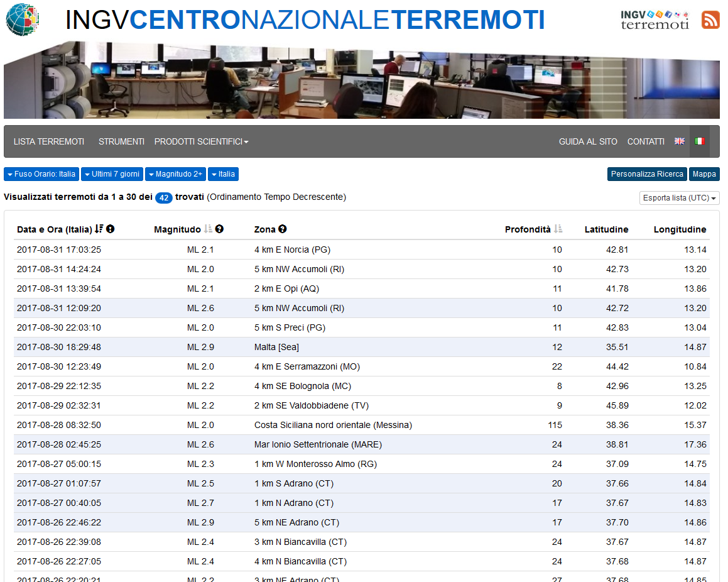Expand the Esporta lista (UTC) dropdown

point(679,198)
